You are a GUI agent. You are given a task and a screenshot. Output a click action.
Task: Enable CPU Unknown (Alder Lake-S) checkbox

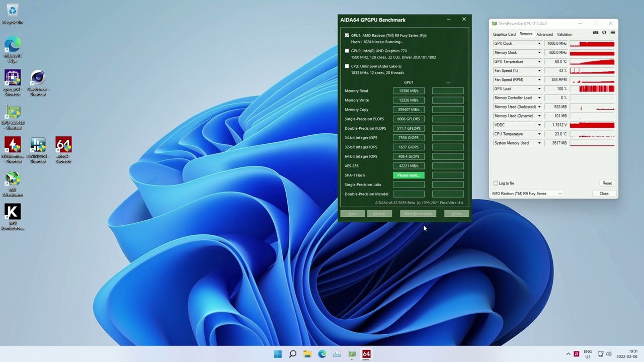click(x=347, y=66)
